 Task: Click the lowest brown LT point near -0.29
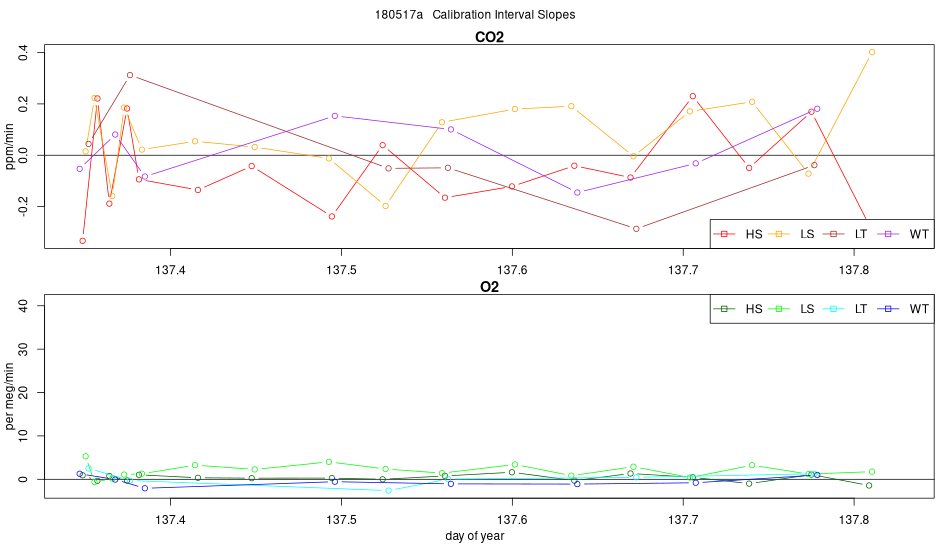[x=636, y=229]
